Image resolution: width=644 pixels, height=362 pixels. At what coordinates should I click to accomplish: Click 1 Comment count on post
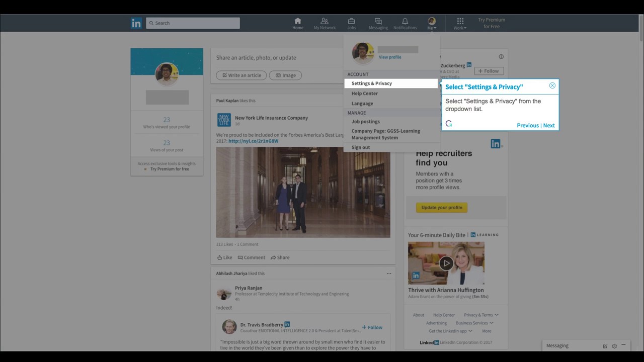coord(248,244)
